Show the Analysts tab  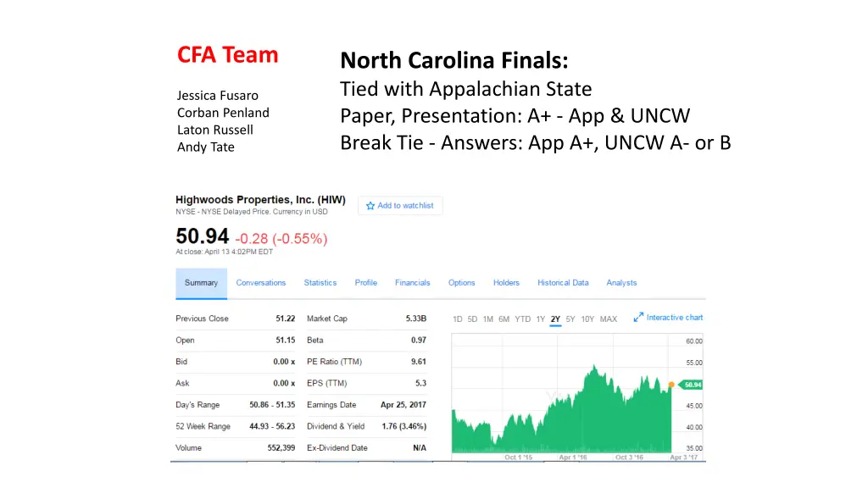(621, 283)
